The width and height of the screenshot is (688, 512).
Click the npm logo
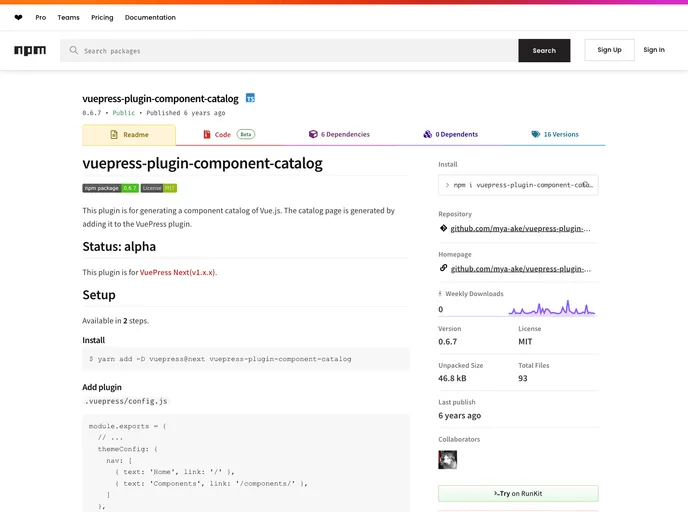[x=30, y=50]
